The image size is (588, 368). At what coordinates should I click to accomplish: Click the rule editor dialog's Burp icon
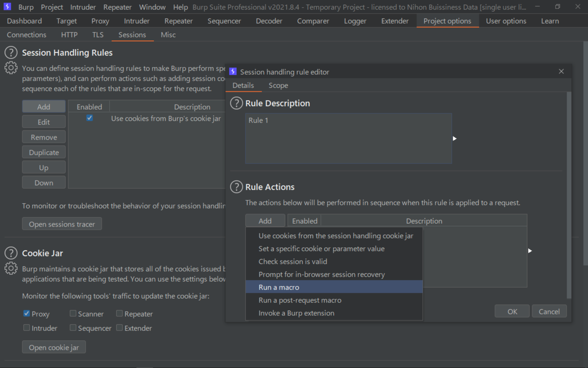[233, 72]
